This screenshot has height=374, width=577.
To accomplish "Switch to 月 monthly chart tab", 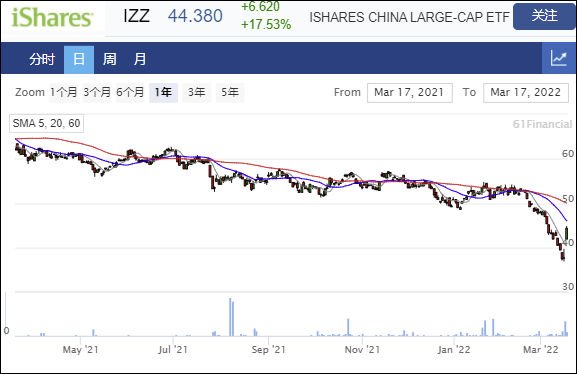I will coord(140,59).
